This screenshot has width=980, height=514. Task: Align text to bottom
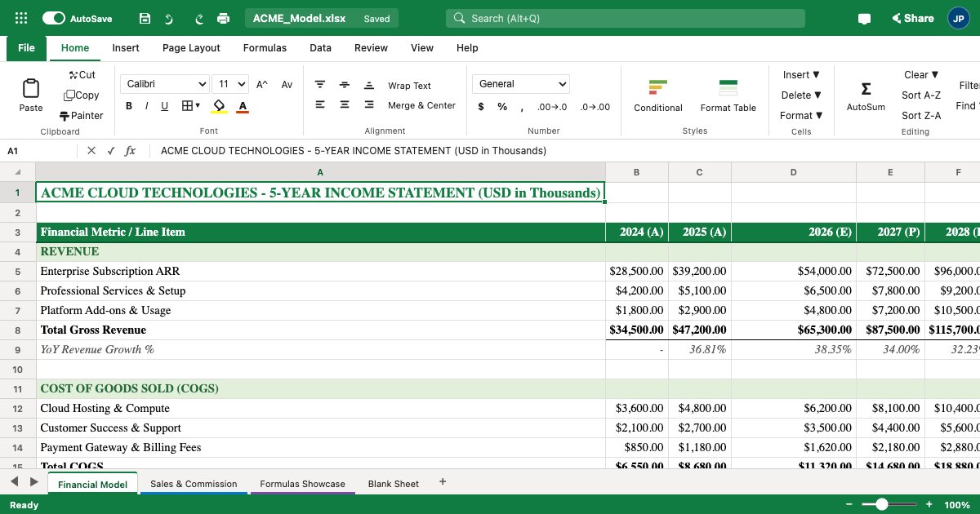click(x=369, y=85)
